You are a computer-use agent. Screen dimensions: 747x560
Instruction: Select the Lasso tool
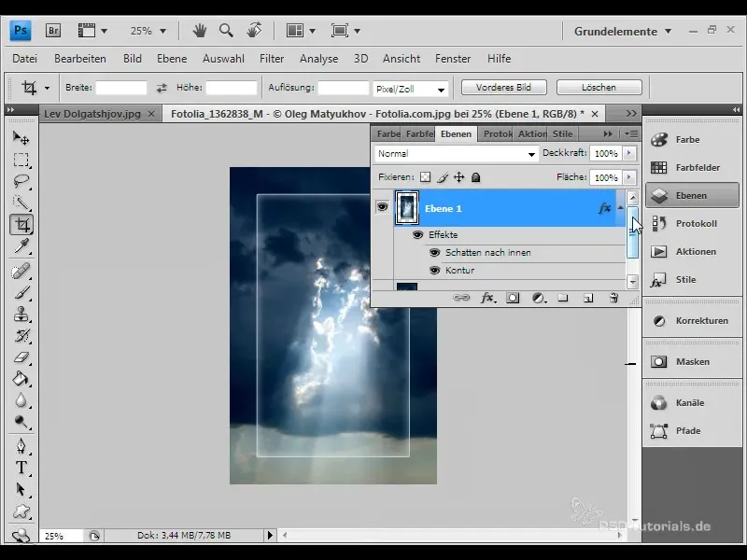coord(21,181)
